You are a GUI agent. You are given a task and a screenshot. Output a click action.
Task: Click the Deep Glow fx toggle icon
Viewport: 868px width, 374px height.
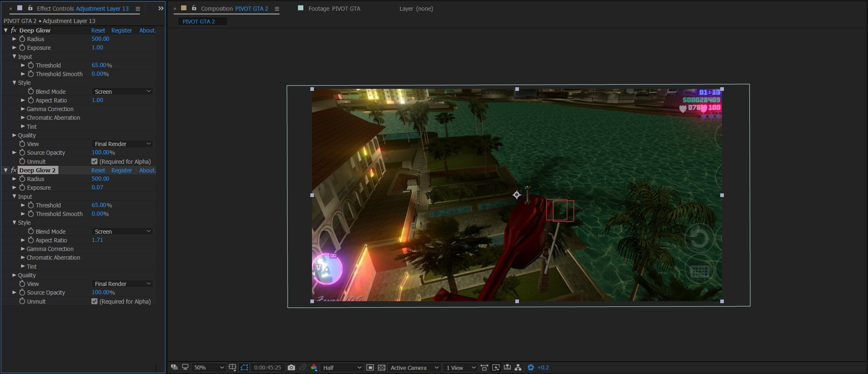pos(14,30)
